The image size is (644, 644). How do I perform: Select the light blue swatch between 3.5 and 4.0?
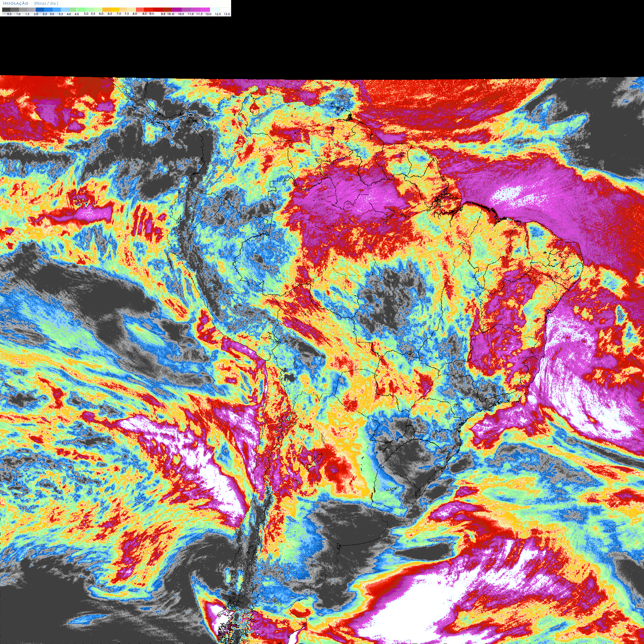(x=65, y=10)
